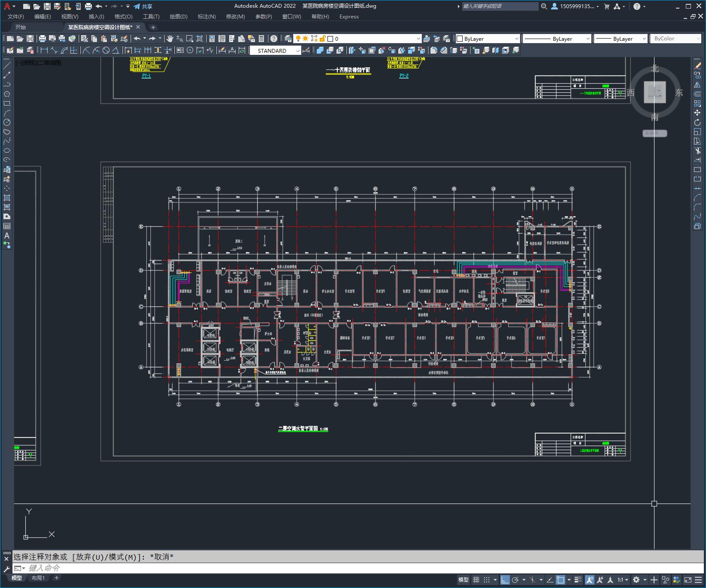Select the Circle tool in Draw toolbar
The width and height of the screenshot is (706, 588).
pyautogui.click(x=7, y=123)
